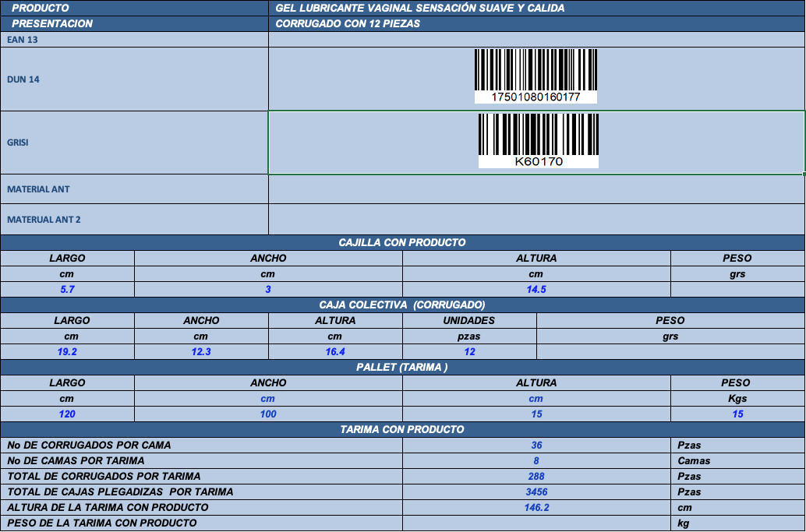Click the CORRUGADO CON 12 PIEZAS cell

coord(536,23)
